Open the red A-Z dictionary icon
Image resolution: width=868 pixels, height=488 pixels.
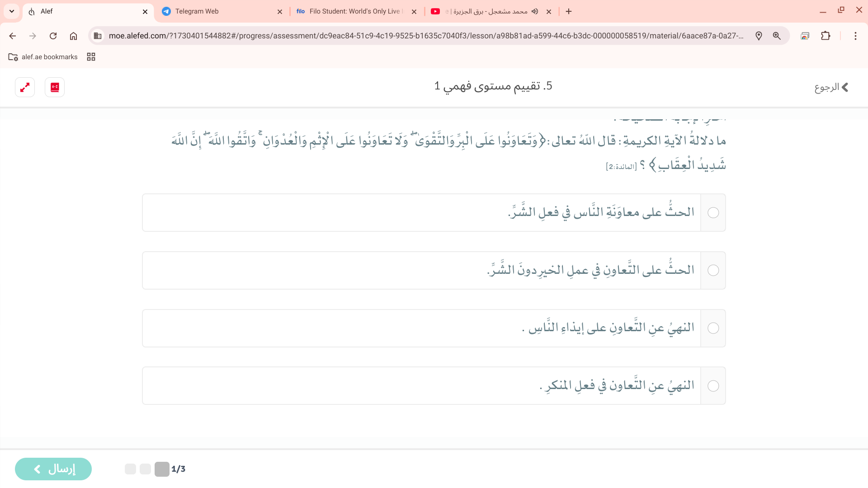point(55,87)
